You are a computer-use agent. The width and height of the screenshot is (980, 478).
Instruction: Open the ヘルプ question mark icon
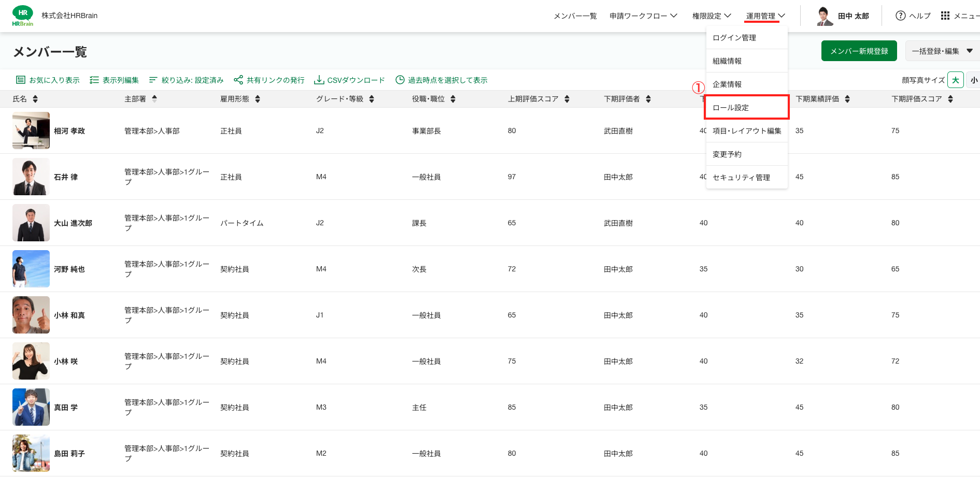click(901, 16)
